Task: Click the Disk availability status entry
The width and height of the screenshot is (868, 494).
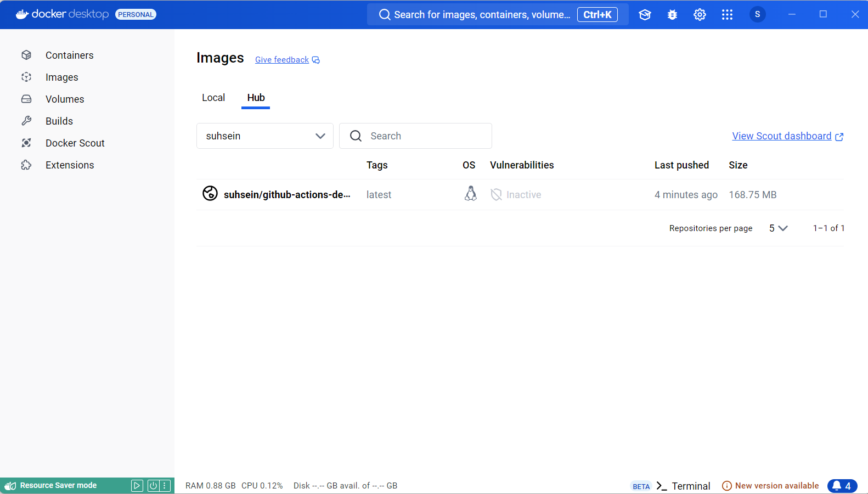Action: 345,486
